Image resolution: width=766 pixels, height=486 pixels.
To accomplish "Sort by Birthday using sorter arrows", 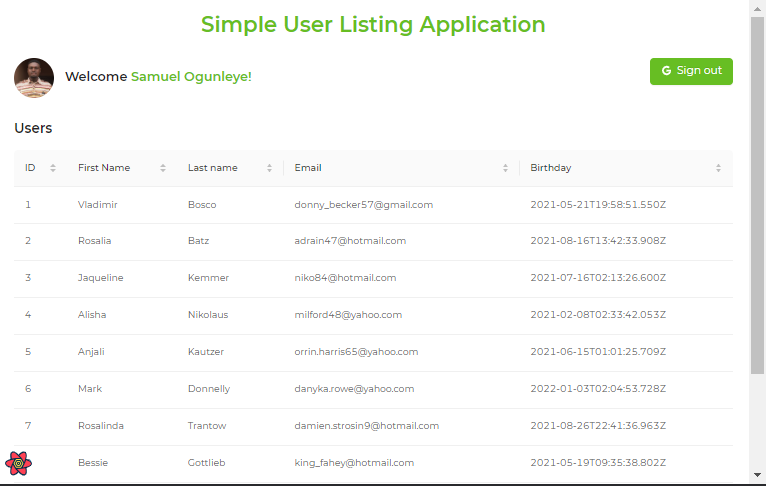I will [718, 168].
